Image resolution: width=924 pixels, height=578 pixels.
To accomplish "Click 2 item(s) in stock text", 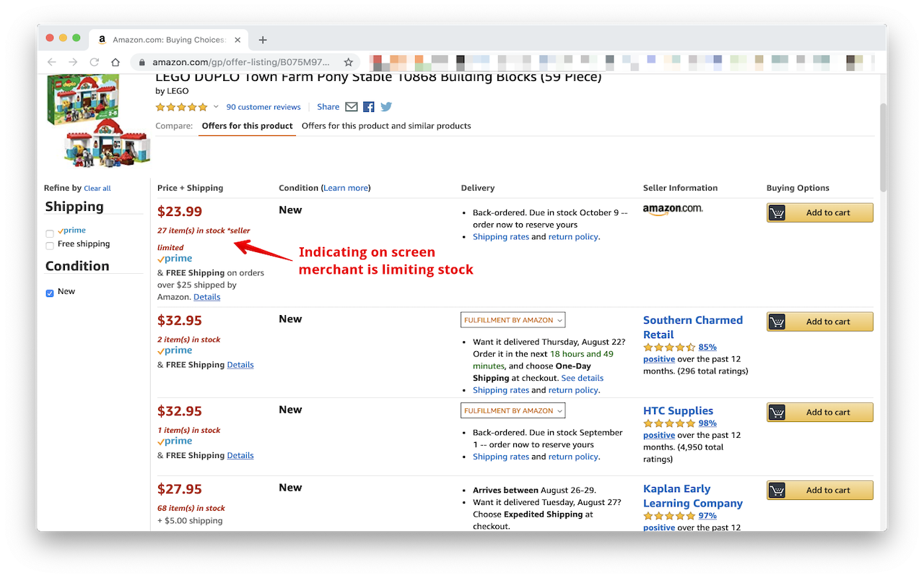I will tap(189, 339).
